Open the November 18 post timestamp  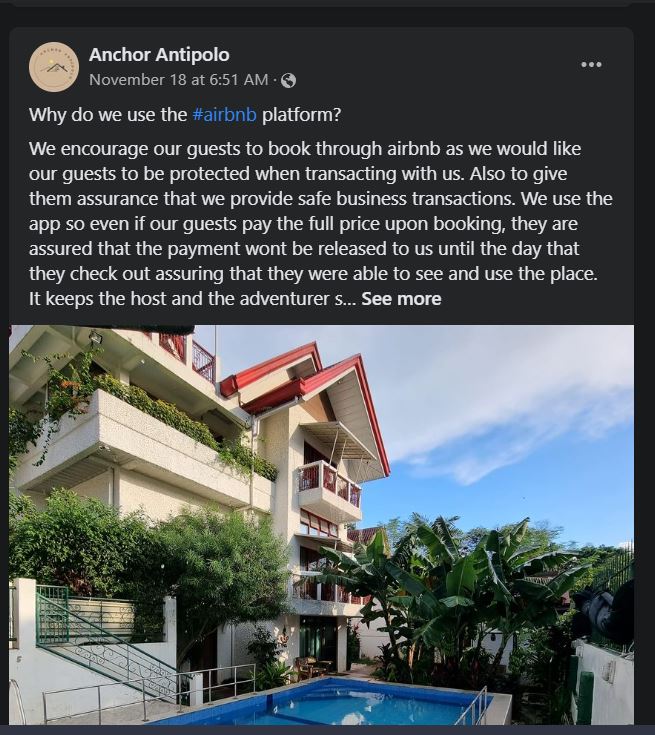tap(179, 80)
